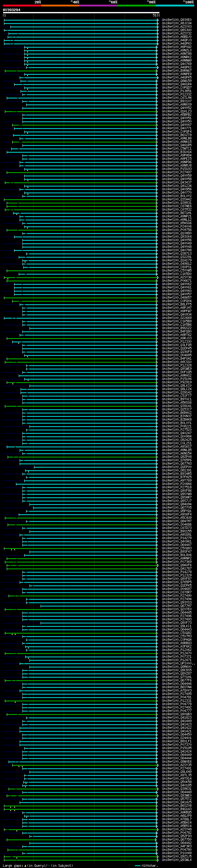This screenshot has width=197, height=868.
Task: Click UniRef100_P13851 entry
Action: [x=177, y=91]
